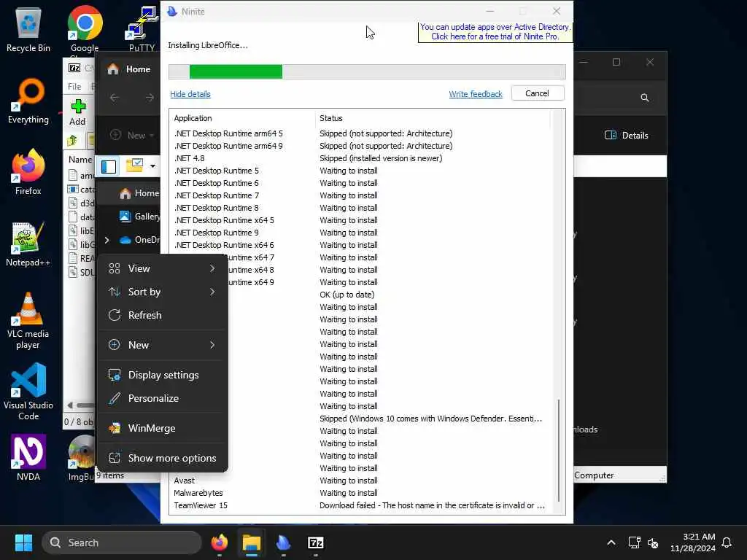Click the green Add button in 7-Zip
The width and height of the screenshot is (747, 560).
77,112
